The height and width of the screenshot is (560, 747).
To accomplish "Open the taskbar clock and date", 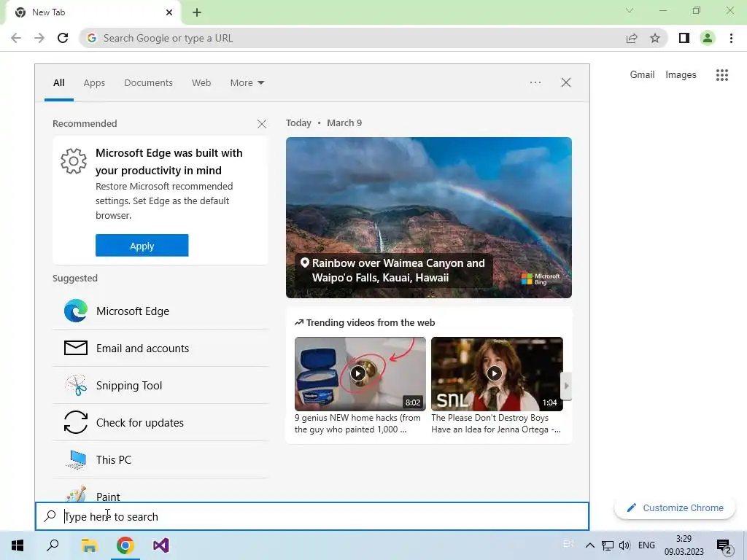I will (x=684, y=545).
